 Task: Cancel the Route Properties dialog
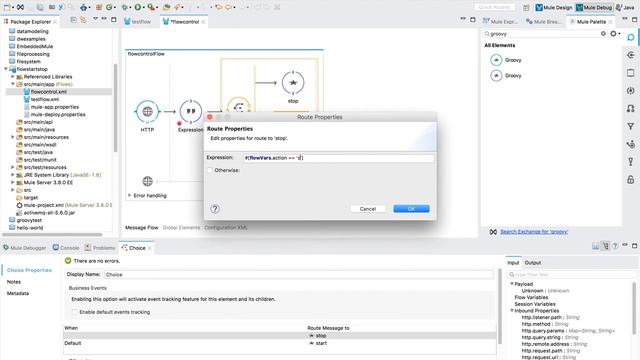[x=367, y=209]
